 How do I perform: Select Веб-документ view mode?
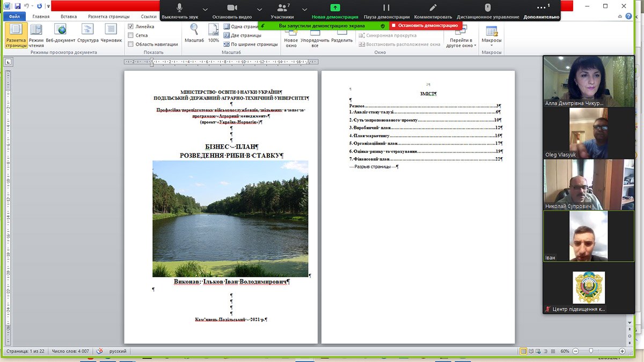point(60,35)
